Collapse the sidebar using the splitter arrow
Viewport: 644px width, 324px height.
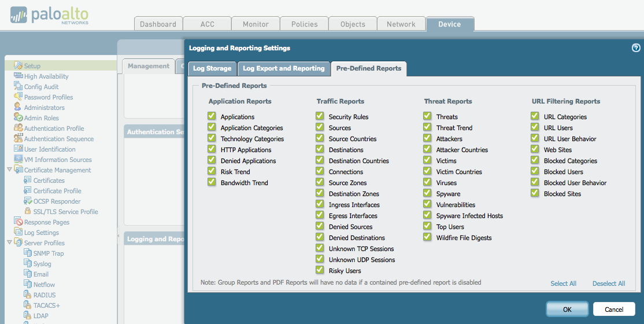119,235
